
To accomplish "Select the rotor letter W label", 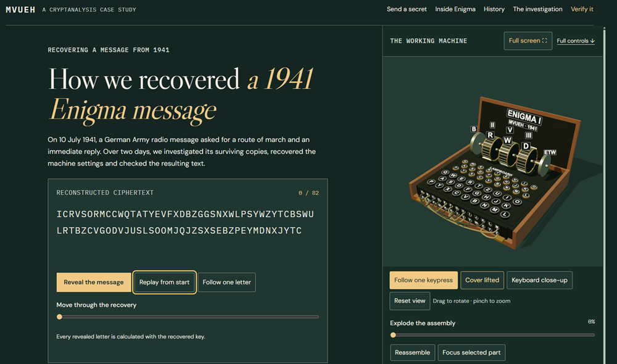I will tap(508, 140).
